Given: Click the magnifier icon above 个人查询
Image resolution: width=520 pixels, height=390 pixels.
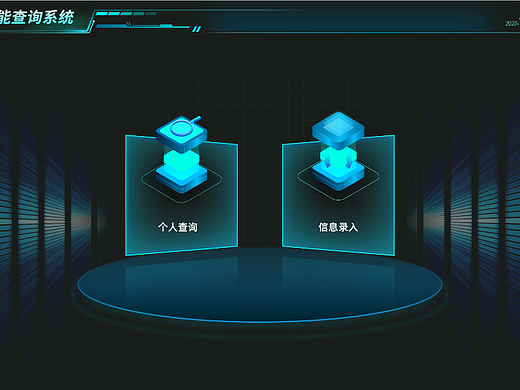Looking at the screenshot, I should pos(182,155).
